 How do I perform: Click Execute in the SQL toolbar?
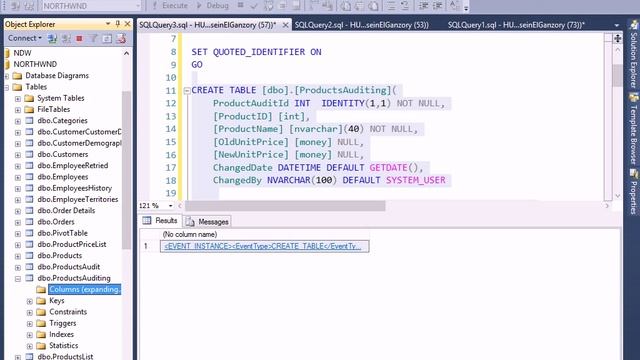[x=170, y=6]
